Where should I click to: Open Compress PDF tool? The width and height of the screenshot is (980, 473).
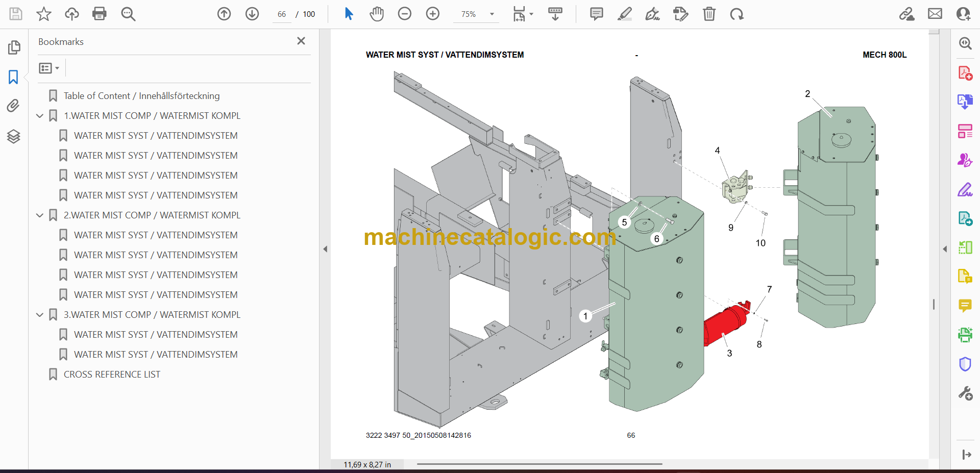(x=965, y=247)
